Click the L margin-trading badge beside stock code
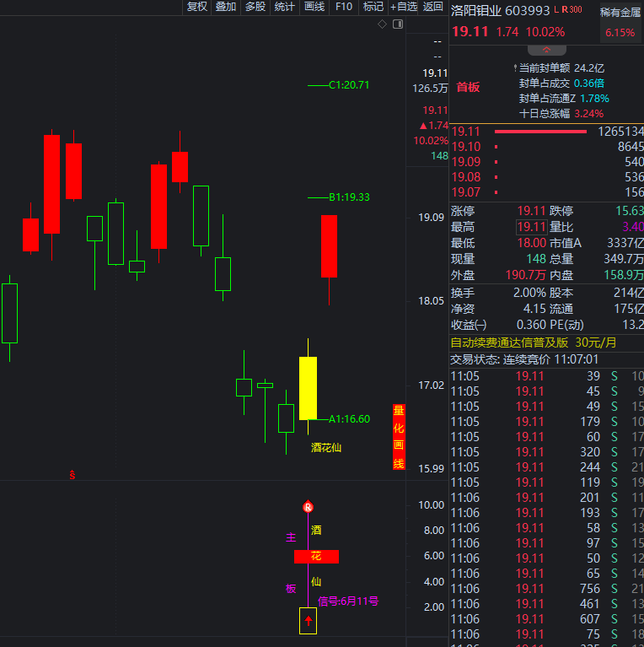Image resolution: width=644 pixels, height=647 pixels. 556,9
